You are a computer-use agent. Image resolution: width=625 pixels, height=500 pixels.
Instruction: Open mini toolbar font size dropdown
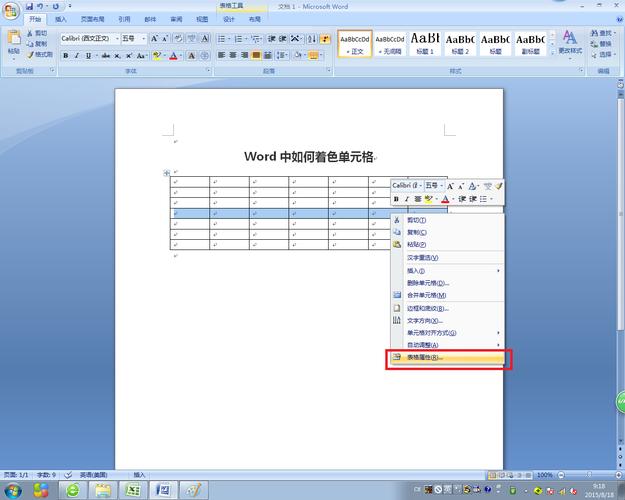442,186
